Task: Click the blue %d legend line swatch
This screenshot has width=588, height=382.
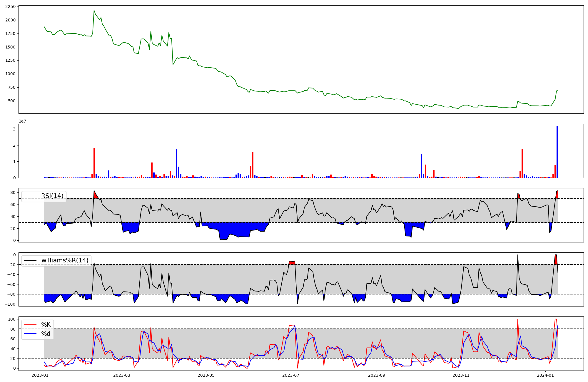Action: 30,334
